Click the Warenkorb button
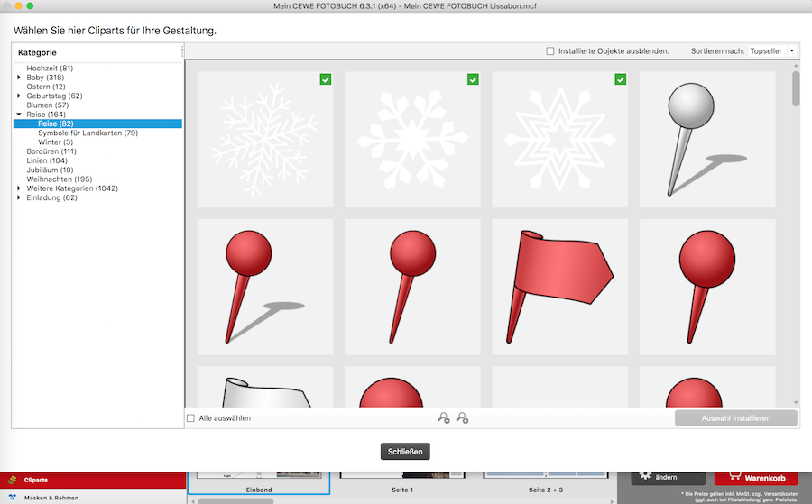This screenshot has width=812, height=504. click(x=756, y=477)
